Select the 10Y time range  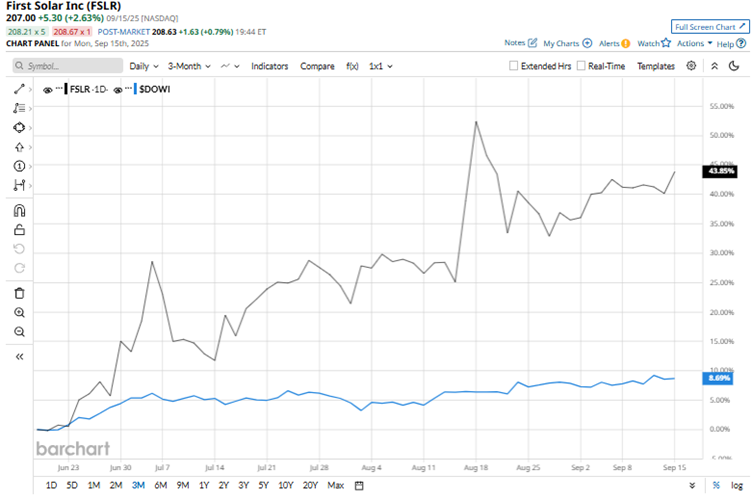pyautogui.click(x=285, y=486)
